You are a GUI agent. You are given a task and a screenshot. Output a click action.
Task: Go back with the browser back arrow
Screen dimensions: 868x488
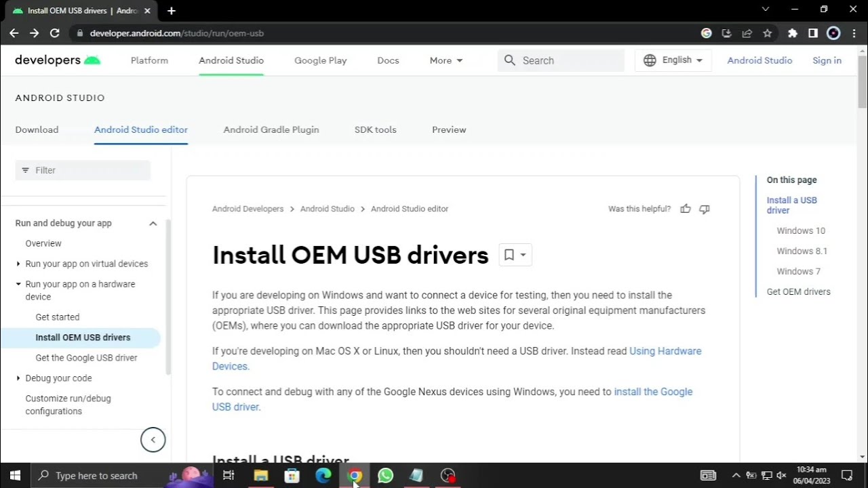coord(14,33)
